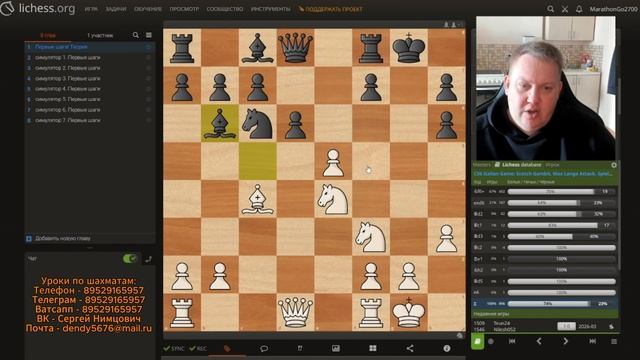
Task: Select Bd5 move row in explorer
Action: (x=544, y=281)
